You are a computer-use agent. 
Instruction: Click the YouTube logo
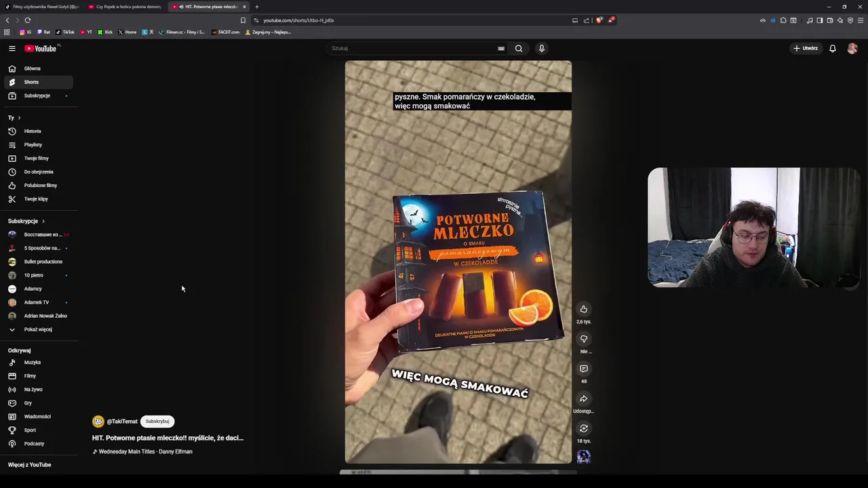[41, 48]
